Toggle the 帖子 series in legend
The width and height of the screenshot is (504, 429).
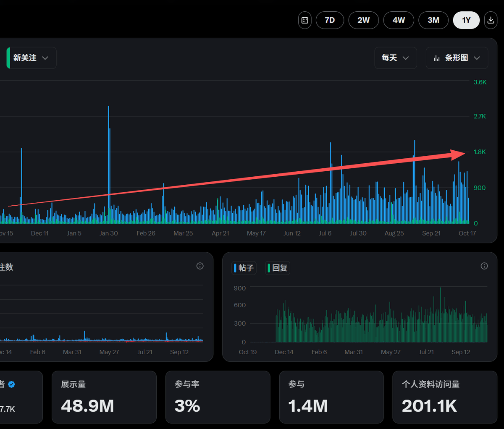point(244,268)
